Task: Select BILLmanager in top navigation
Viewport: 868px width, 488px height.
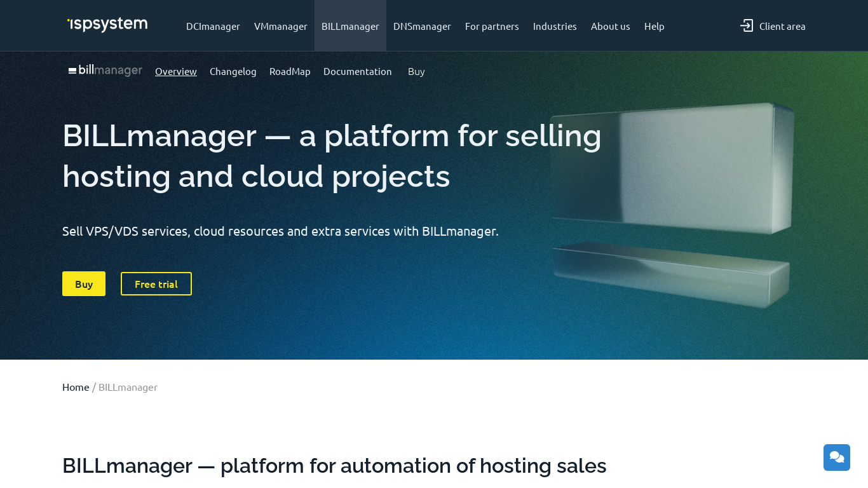Action: [x=350, y=26]
